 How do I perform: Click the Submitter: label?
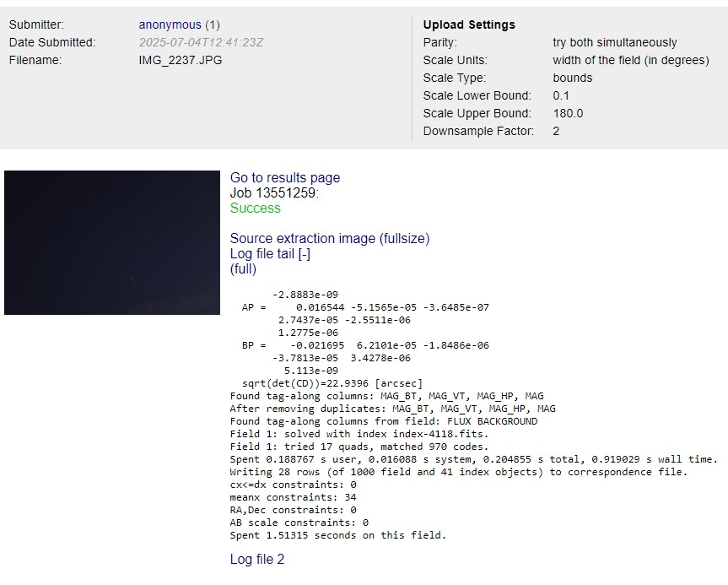tap(36, 24)
